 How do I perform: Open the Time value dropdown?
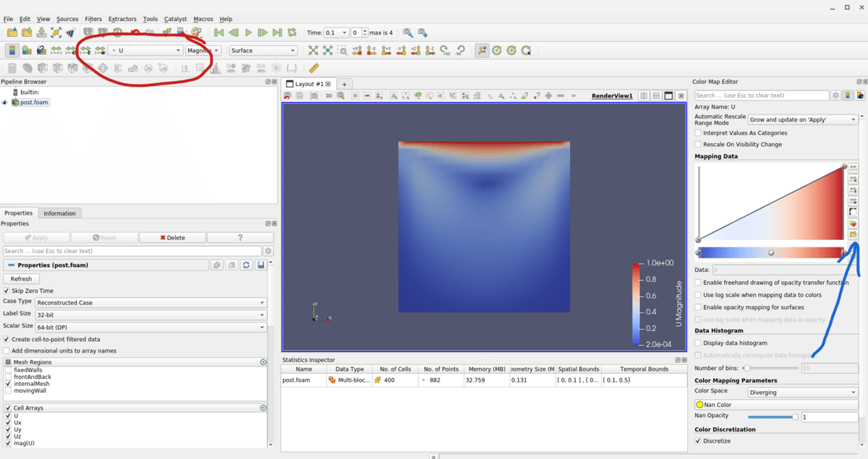(336, 33)
